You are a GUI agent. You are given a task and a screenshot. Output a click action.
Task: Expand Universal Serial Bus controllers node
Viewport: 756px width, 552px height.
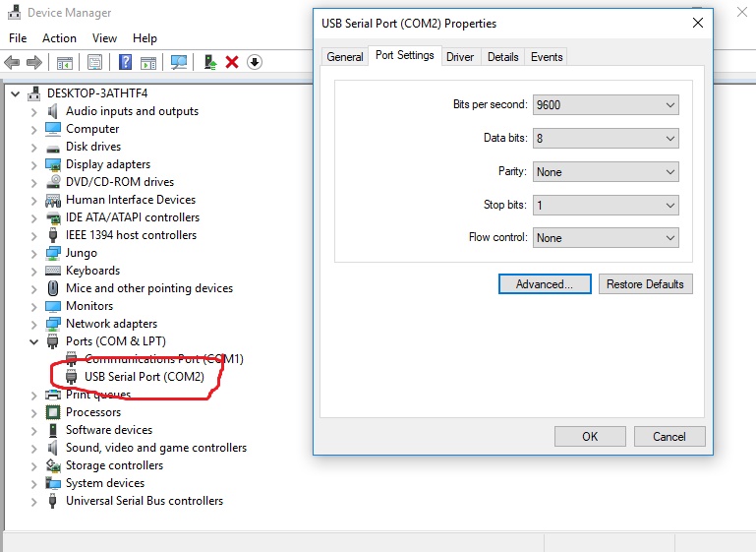pos(33,502)
